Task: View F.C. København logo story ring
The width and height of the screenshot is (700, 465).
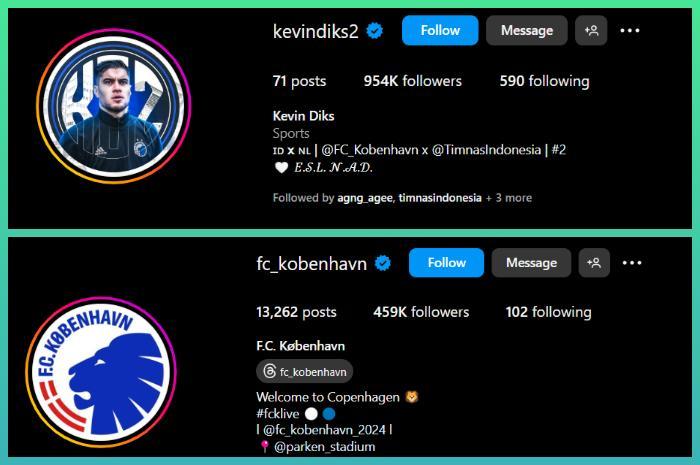Action: (101, 373)
